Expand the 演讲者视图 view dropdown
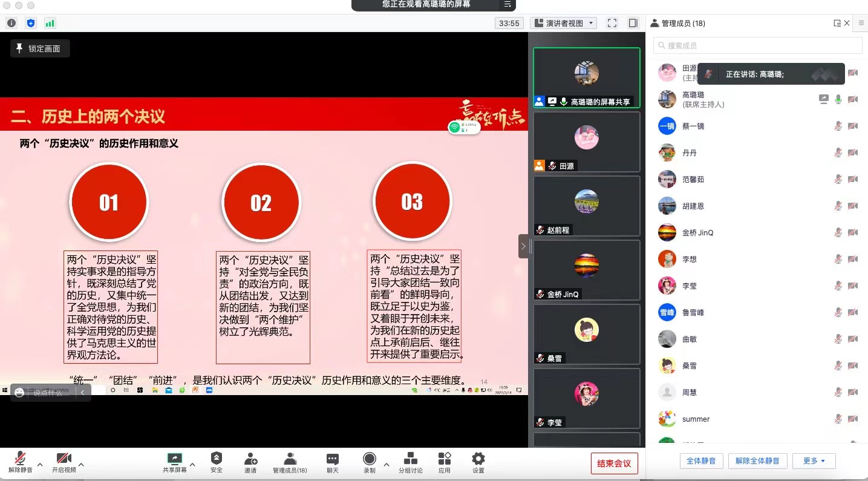 tap(563, 23)
